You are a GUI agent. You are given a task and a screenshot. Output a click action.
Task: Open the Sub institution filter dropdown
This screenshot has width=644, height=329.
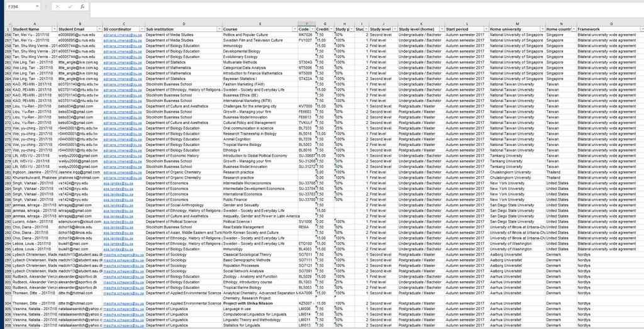(218, 30)
